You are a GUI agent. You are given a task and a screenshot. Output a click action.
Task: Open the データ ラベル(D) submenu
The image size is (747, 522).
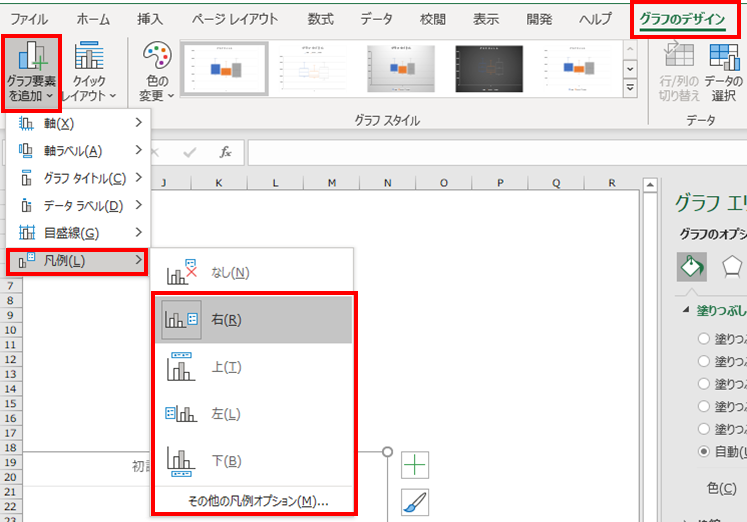(79, 206)
